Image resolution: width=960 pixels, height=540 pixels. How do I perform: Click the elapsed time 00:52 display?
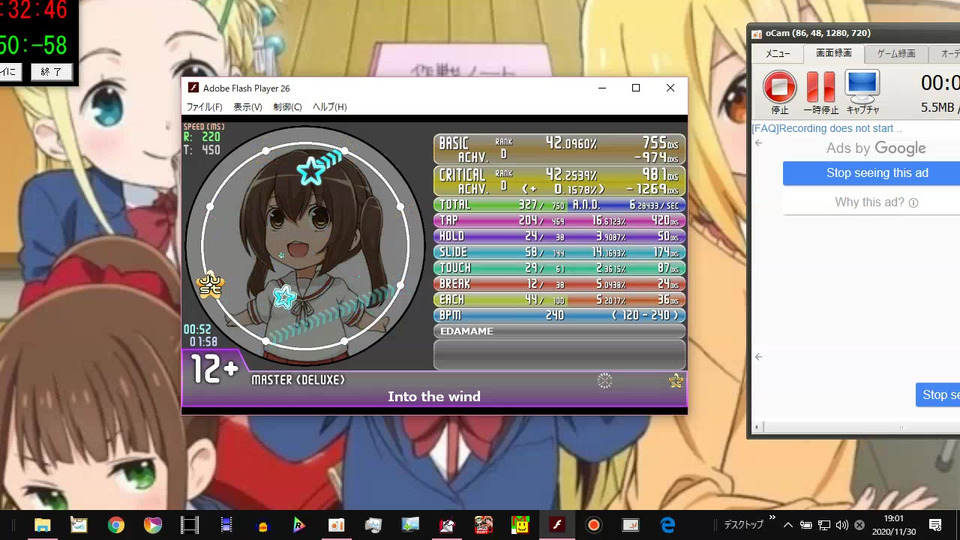coord(197,329)
